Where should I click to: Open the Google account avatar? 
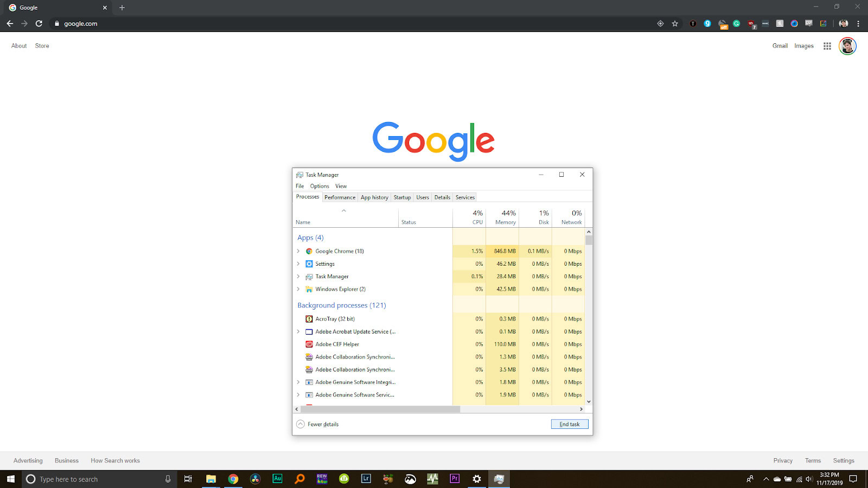point(847,46)
